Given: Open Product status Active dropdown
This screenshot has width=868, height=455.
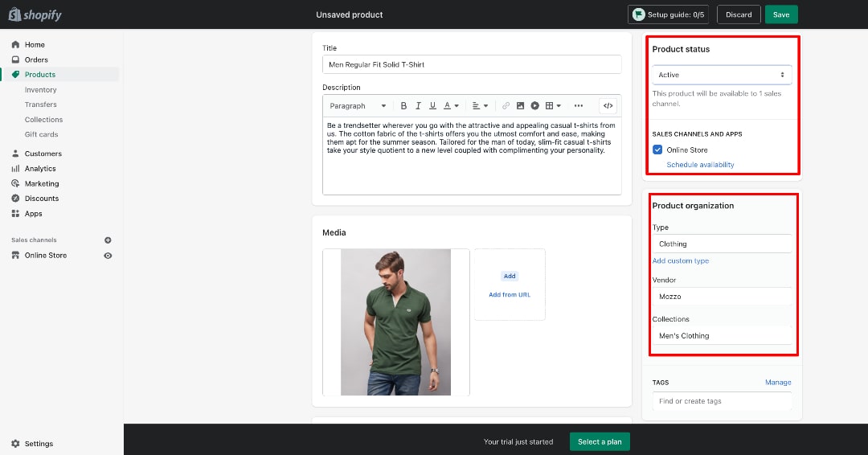Looking at the screenshot, I should pos(722,75).
